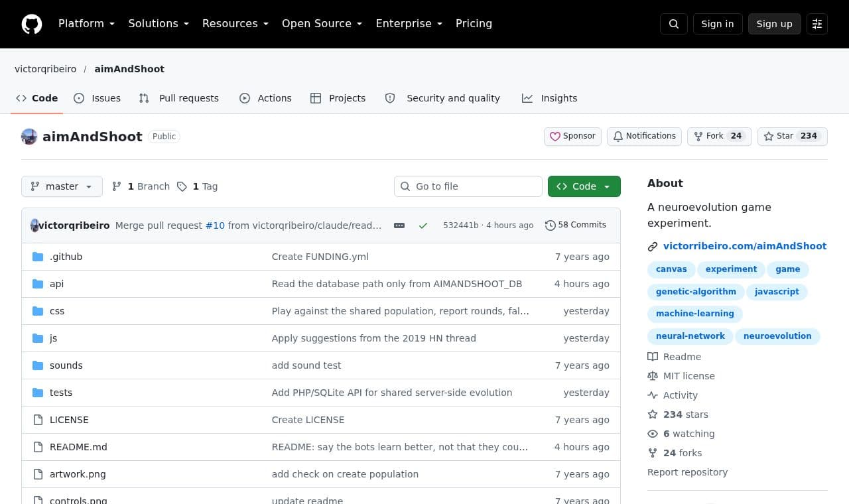
Task: Open the search magnifier button
Action: tap(674, 24)
